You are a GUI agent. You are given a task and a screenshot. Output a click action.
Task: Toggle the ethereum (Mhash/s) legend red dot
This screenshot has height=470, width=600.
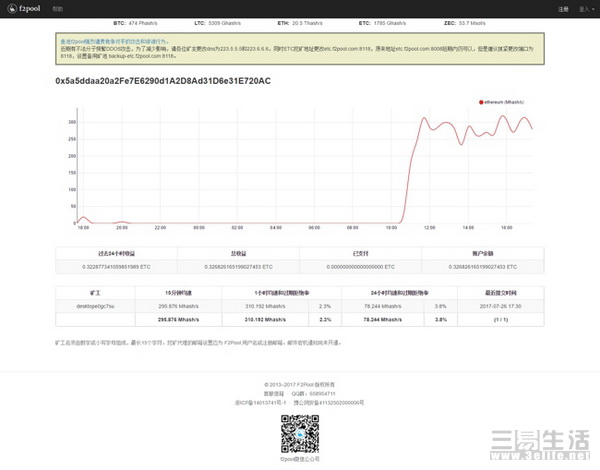(481, 102)
